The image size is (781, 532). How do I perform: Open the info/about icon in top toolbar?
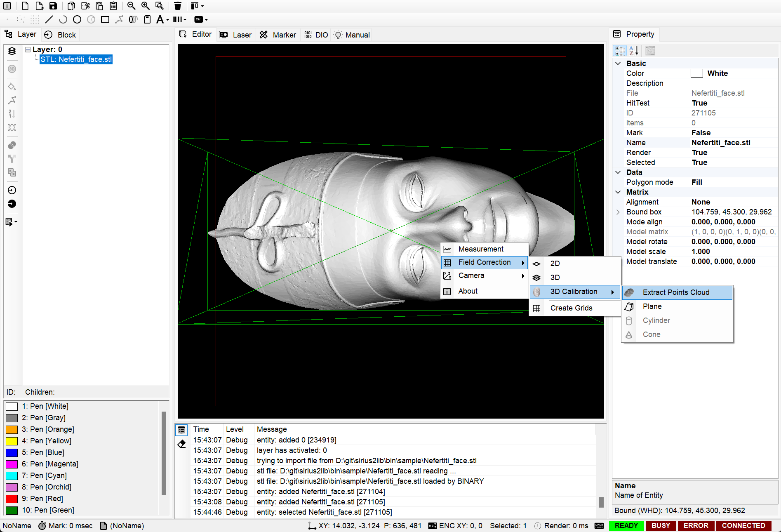(x=7, y=6)
